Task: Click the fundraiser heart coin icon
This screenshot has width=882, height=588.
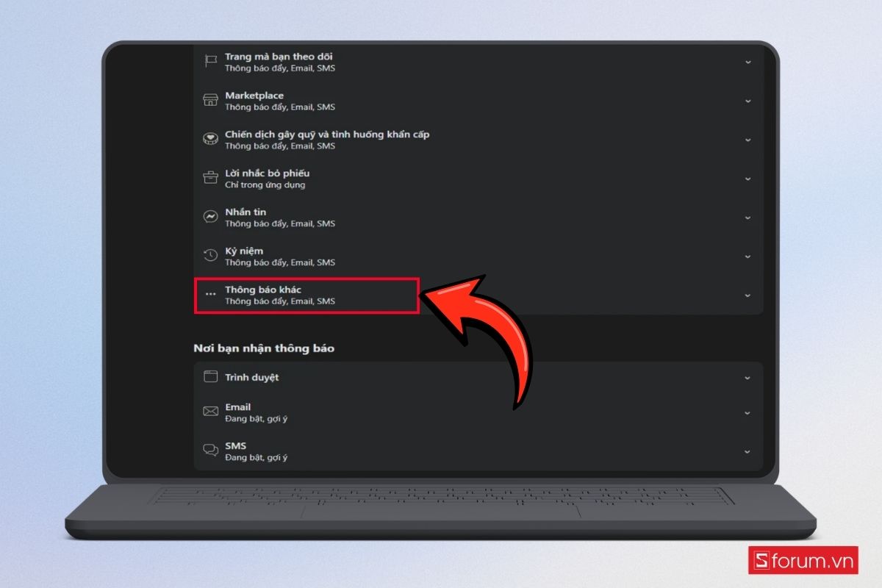Action: (211, 140)
